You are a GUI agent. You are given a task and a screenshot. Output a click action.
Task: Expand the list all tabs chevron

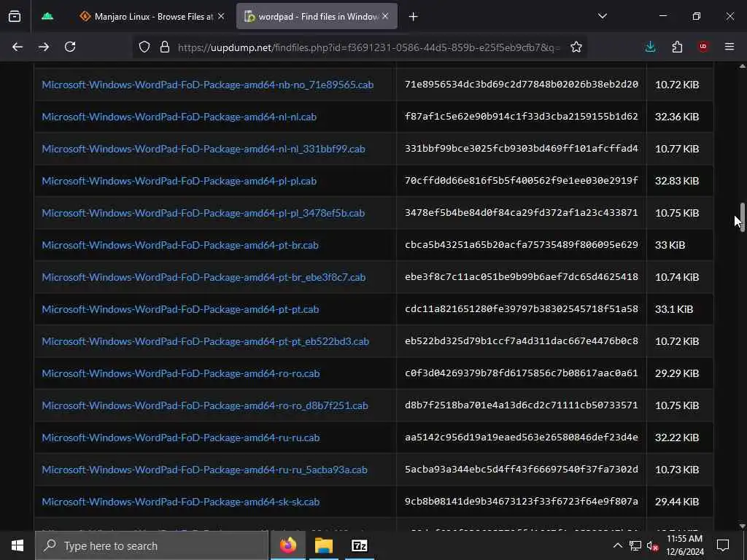603,17
